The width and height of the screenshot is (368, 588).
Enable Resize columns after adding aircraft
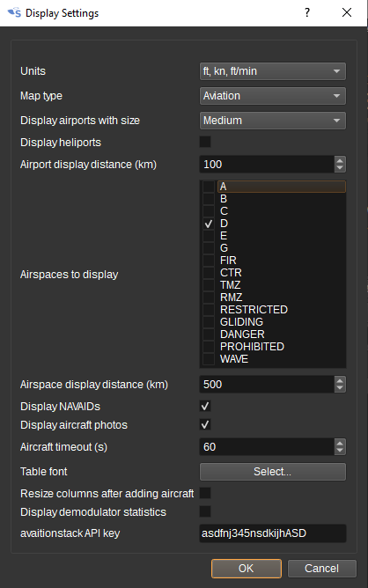click(205, 493)
